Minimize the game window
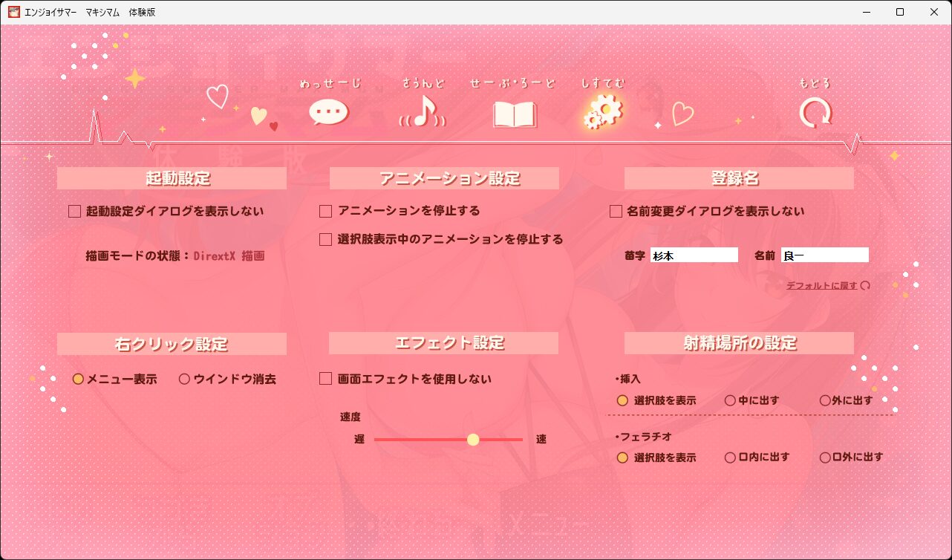952x560 pixels. [x=866, y=12]
